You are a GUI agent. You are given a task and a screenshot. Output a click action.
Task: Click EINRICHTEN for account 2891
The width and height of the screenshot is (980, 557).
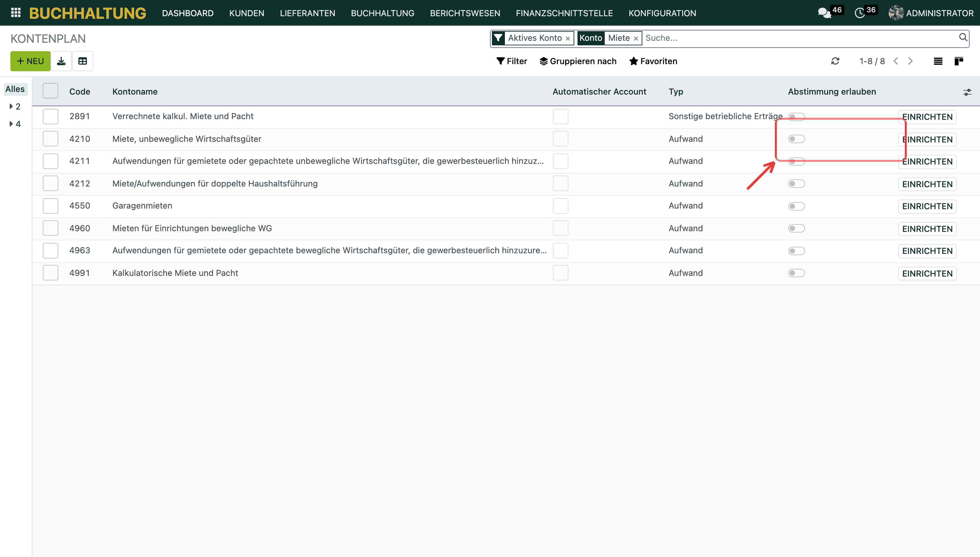click(927, 117)
